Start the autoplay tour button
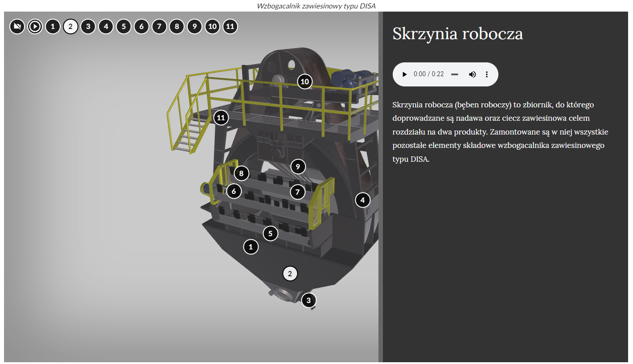633x364 pixels. (35, 27)
